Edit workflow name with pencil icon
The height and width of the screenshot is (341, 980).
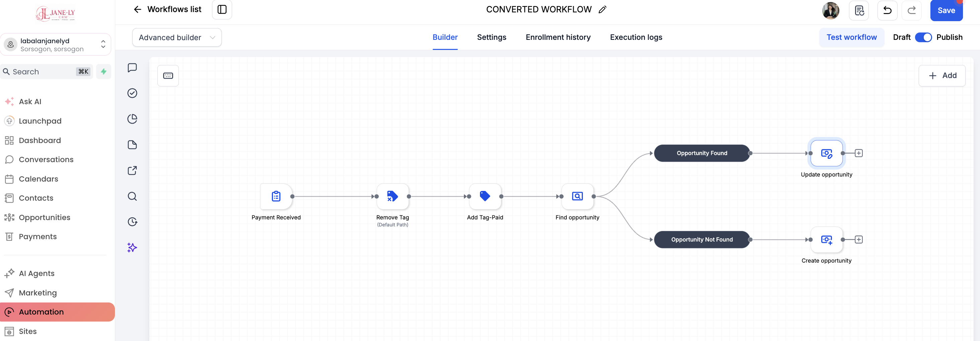[602, 9]
